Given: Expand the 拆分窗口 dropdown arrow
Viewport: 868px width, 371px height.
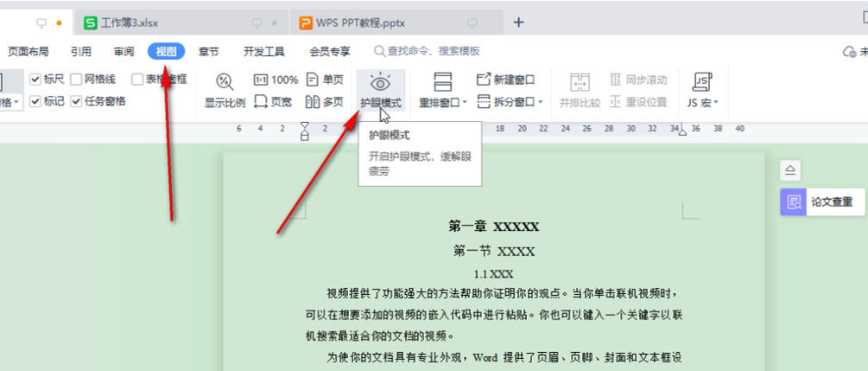Looking at the screenshot, I should point(541,102).
